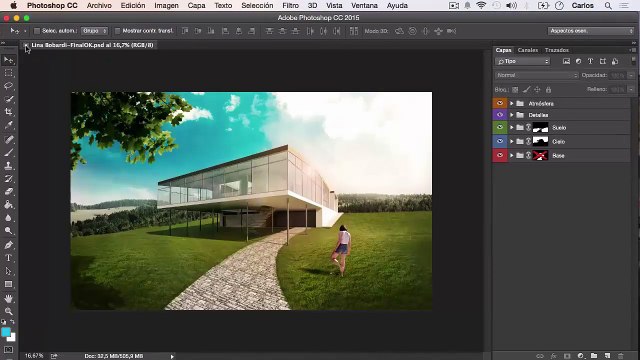
Task: Hide the Base group
Action: (500, 155)
